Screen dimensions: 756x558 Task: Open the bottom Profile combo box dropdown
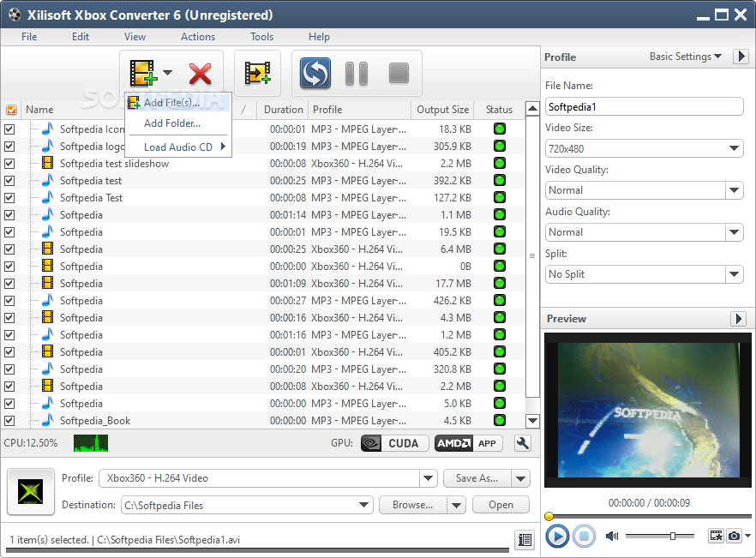429,478
